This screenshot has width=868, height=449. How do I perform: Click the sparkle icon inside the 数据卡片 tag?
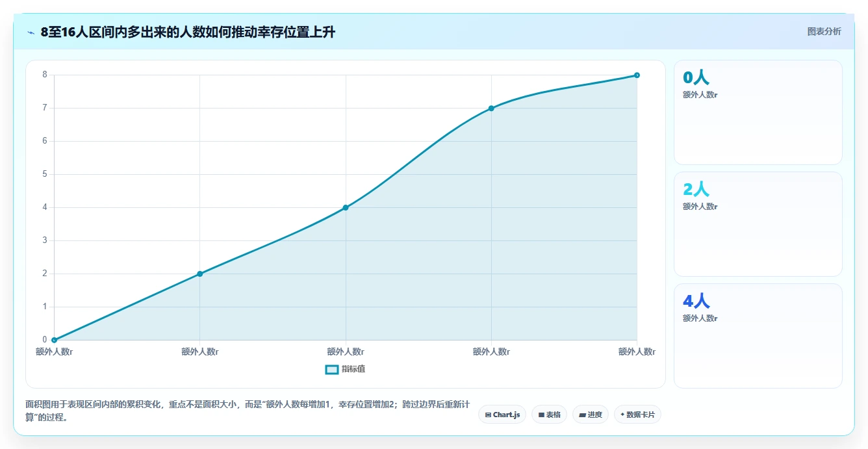point(622,414)
